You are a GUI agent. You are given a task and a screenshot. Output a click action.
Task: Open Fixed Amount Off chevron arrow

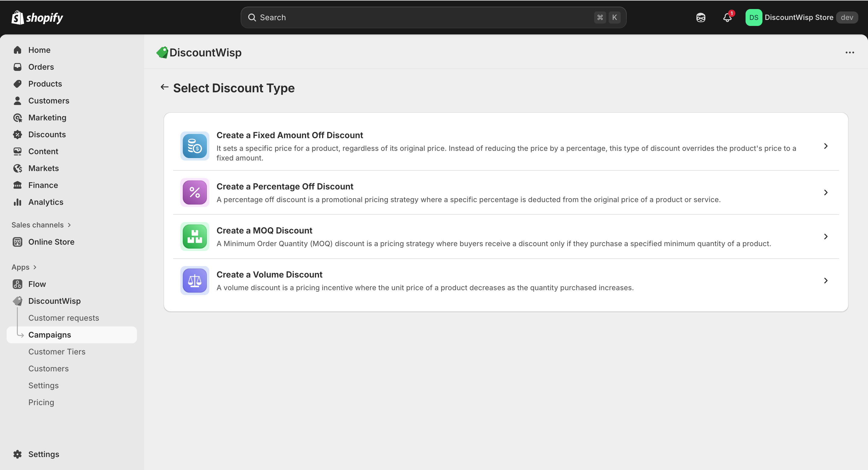(x=825, y=146)
